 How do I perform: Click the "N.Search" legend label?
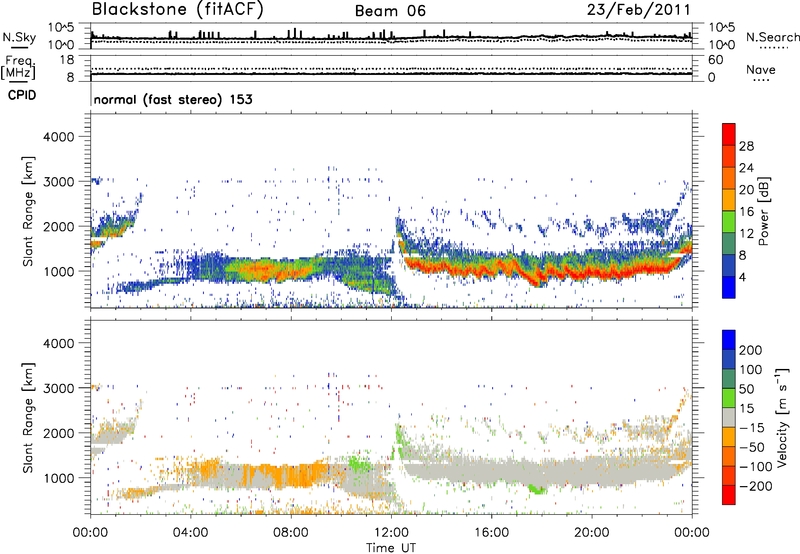click(772, 37)
